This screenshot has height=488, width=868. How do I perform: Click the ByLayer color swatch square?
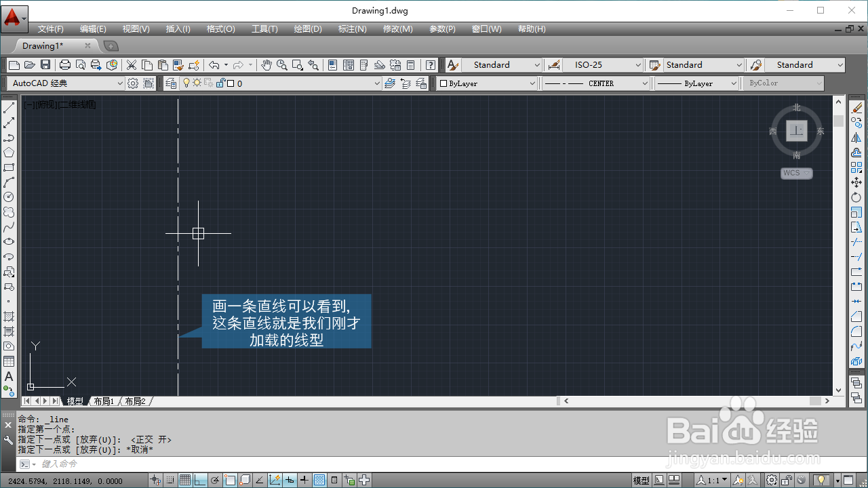pos(443,83)
